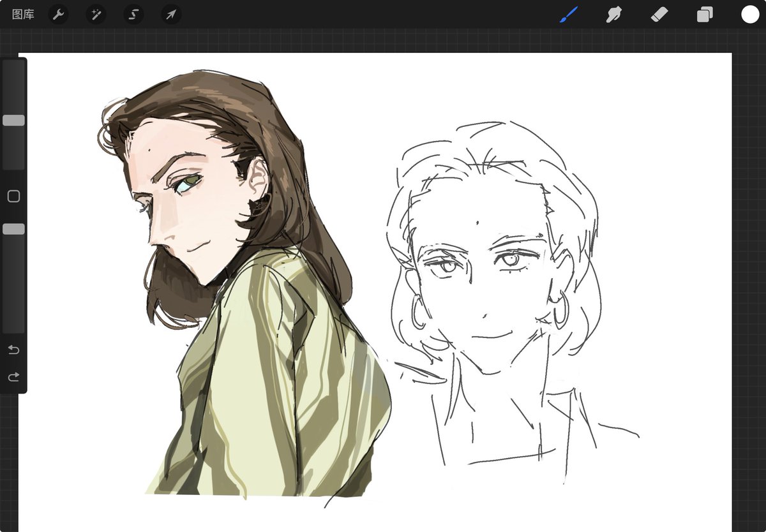Open the Layers panel
Image resolution: width=766 pixels, height=532 pixels.
705,14
